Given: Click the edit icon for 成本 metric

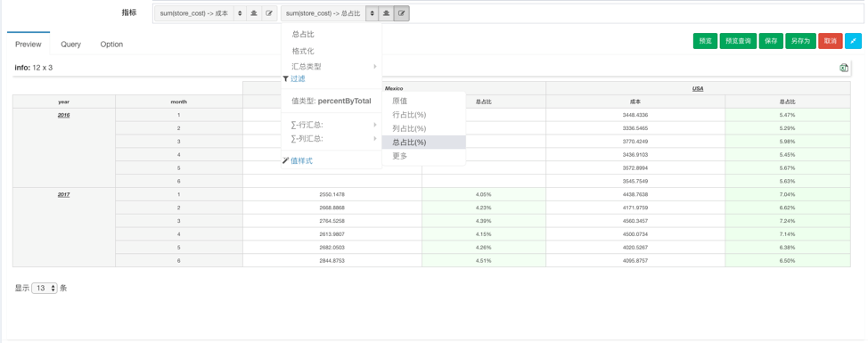Looking at the screenshot, I should click(269, 13).
